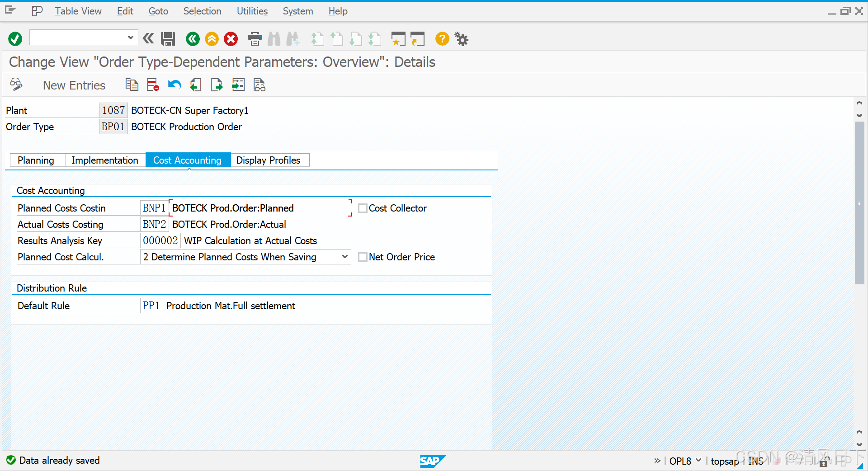
Task: Go to Previous Entry icon
Action: [x=195, y=85]
